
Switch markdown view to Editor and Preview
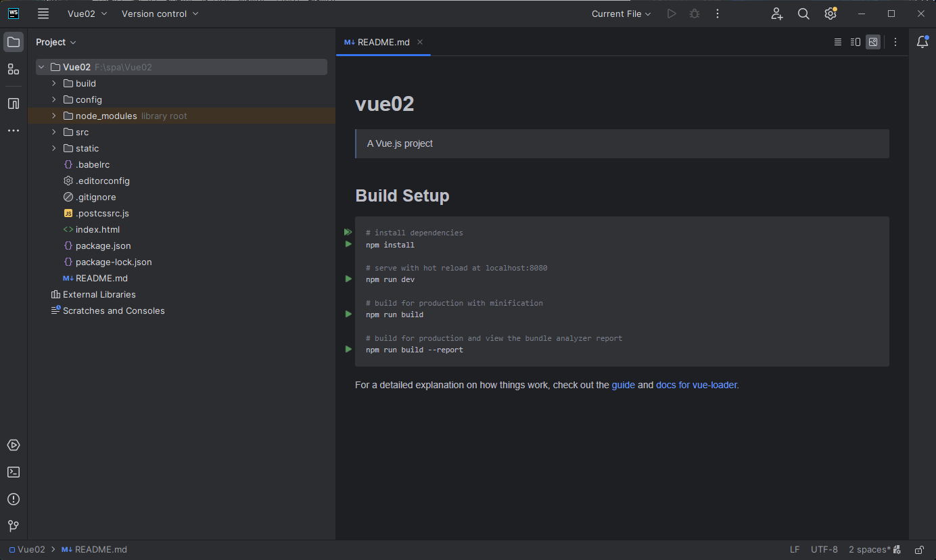pos(856,42)
